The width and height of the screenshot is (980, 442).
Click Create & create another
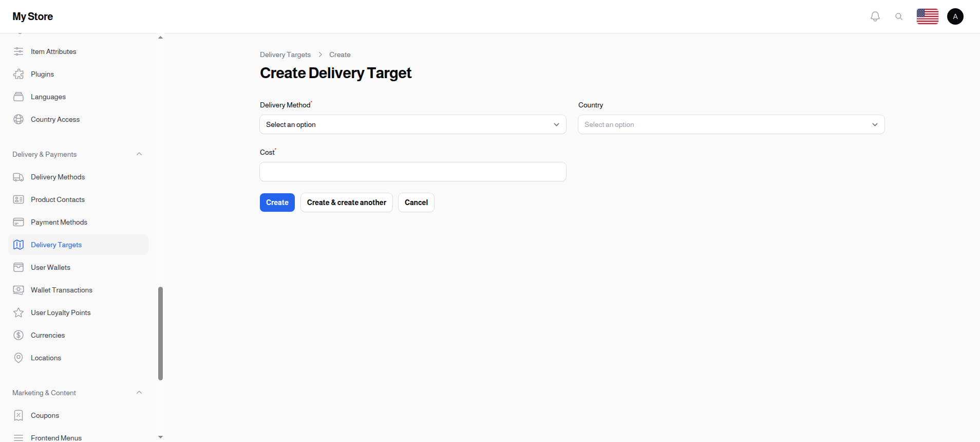[346, 202]
